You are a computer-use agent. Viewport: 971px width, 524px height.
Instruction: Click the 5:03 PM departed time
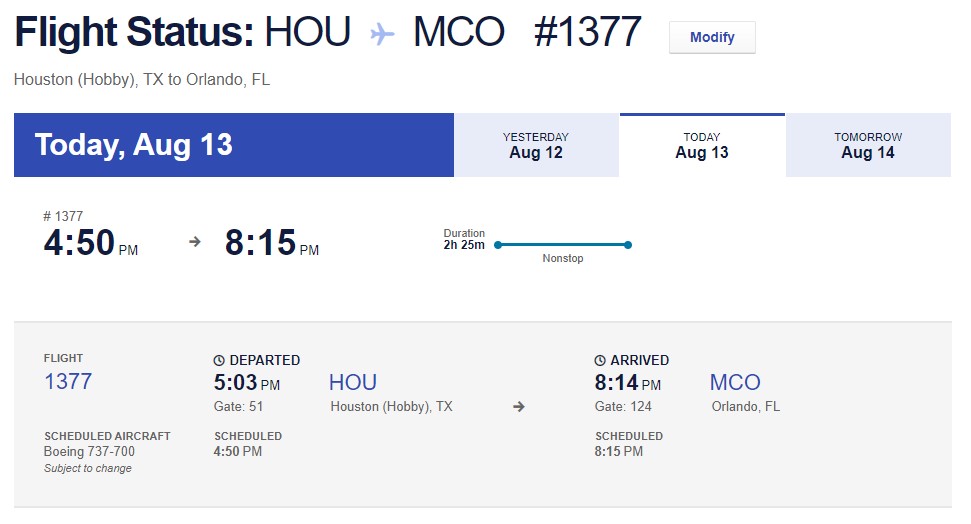(x=247, y=383)
